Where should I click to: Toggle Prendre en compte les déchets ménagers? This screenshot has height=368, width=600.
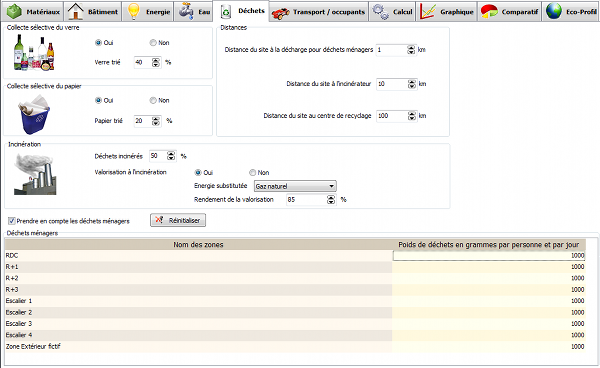pos(11,221)
